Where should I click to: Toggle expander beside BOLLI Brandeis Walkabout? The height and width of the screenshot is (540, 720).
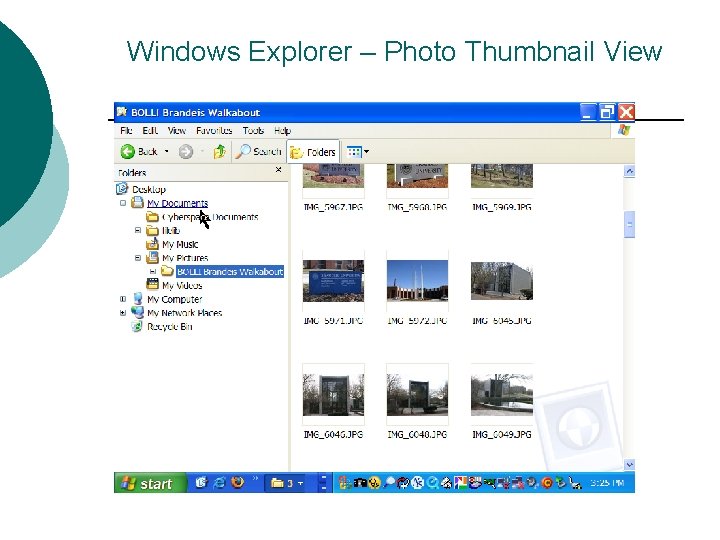(153, 272)
